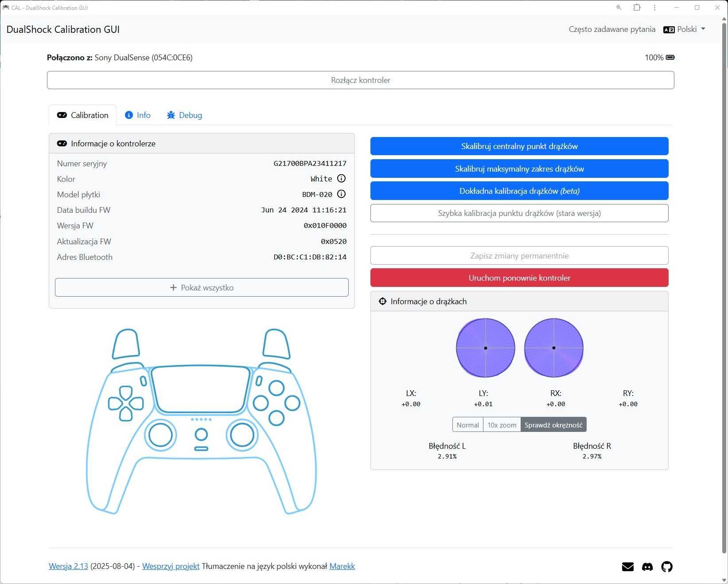Click the mute button on controller diagram
The height and width of the screenshot is (584, 728).
click(x=201, y=449)
